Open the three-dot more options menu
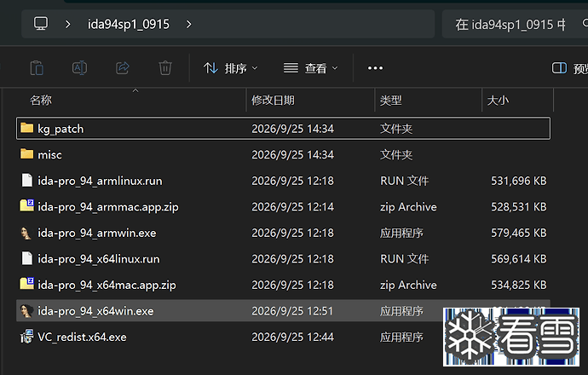 point(375,68)
